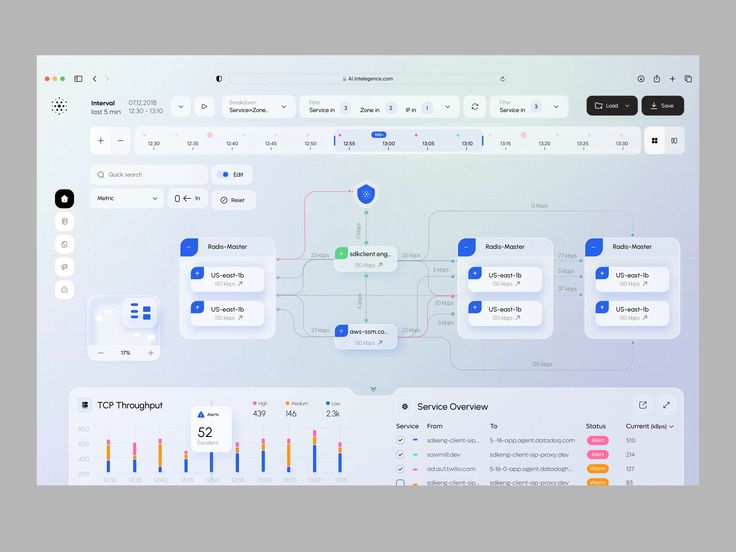Uncheck the sdkeng-client-sip row at 510
Image resolution: width=736 pixels, height=552 pixels.
click(400, 440)
